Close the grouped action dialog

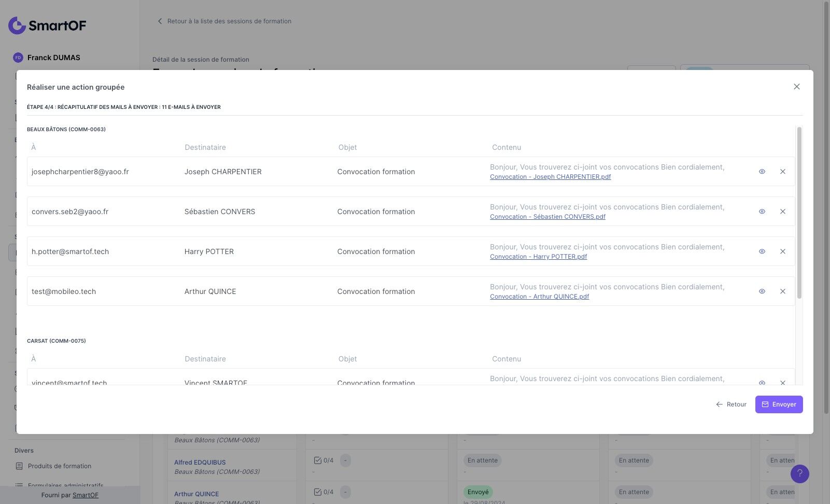click(797, 87)
